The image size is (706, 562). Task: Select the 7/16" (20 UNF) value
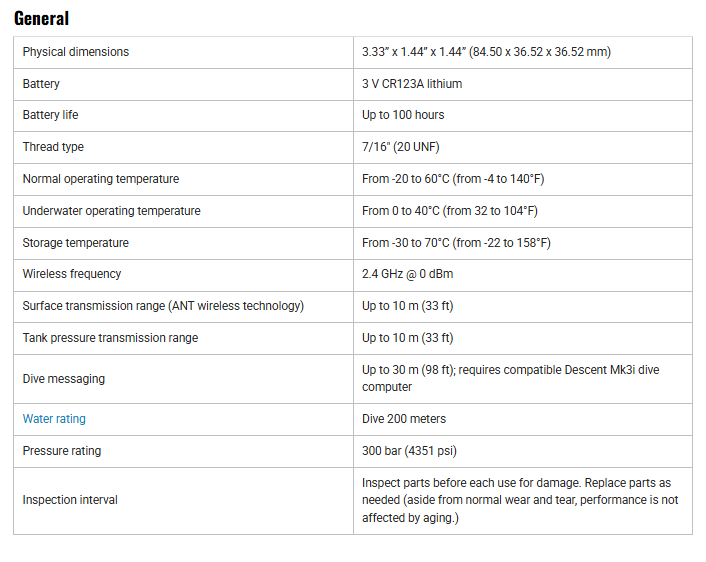pos(400,147)
